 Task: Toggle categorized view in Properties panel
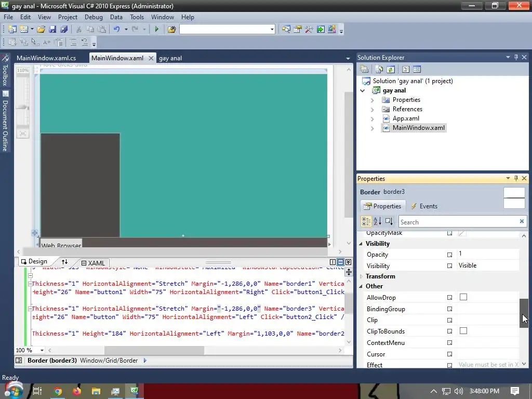click(x=366, y=221)
